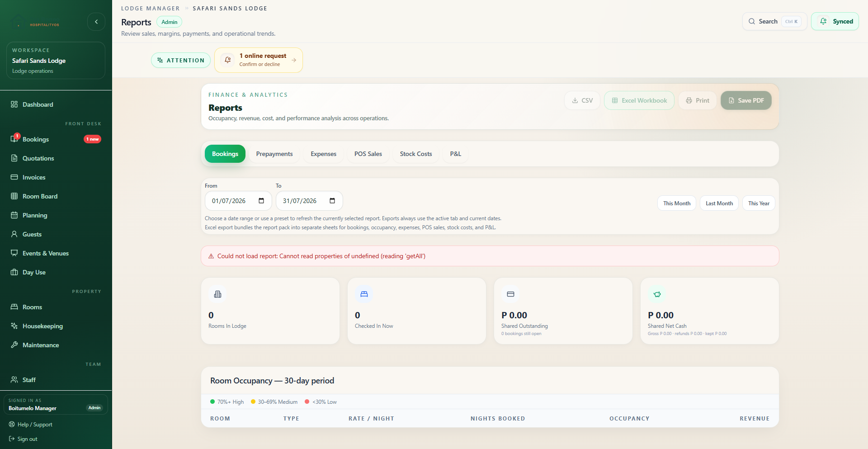Select the P&L tab

point(456,154)
